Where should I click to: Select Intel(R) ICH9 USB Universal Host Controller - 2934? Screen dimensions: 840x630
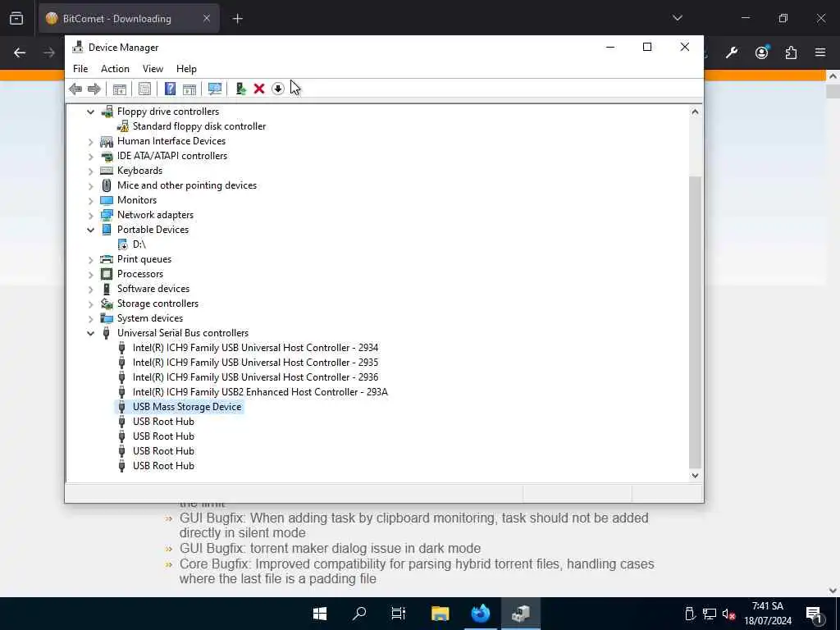coord(256,348)
